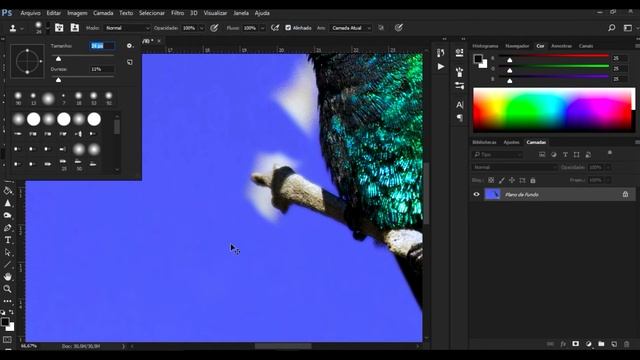This screenshot has height=360, width=640.
Task: Switch to the Amostras tab
Action: (x=561, y=46)
